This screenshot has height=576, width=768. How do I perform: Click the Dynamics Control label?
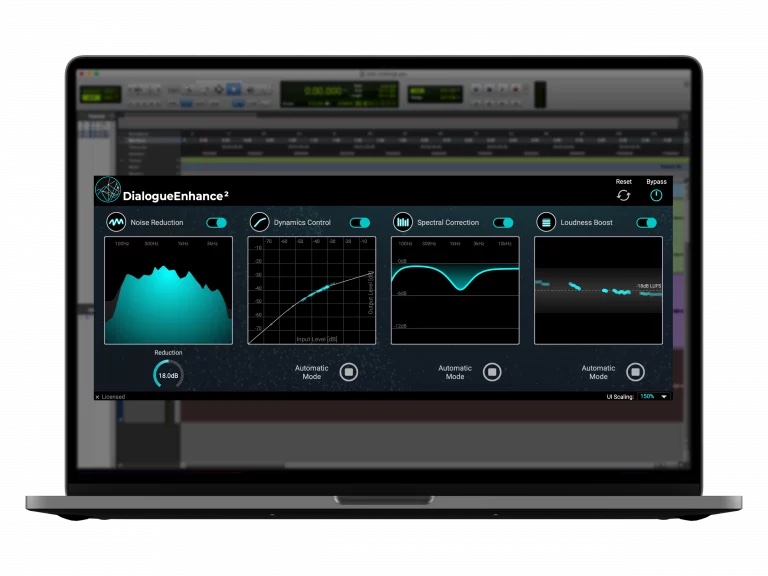point(302,222)
